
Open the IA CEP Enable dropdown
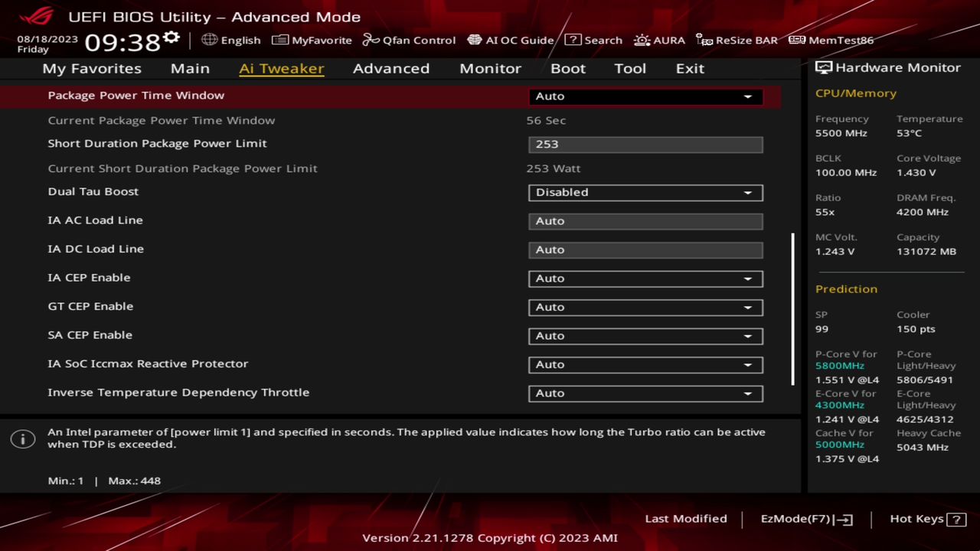point(645,279)
